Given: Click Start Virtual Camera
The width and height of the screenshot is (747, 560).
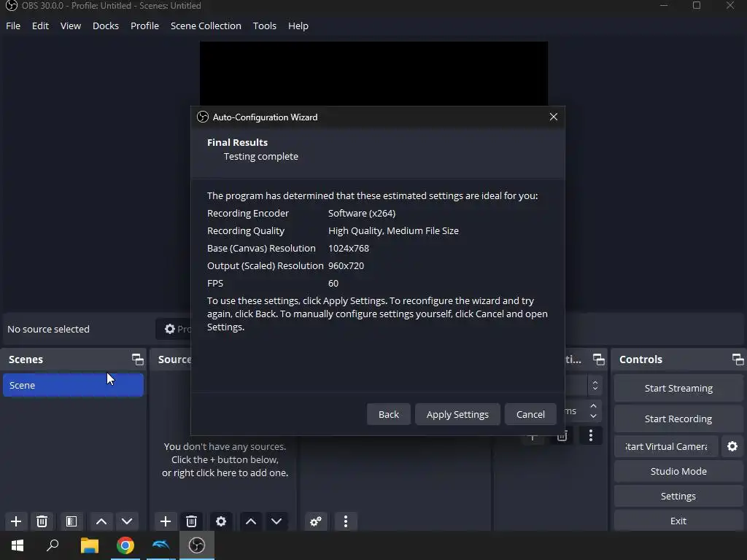Looking at the screenshot, I should (666, 446).
